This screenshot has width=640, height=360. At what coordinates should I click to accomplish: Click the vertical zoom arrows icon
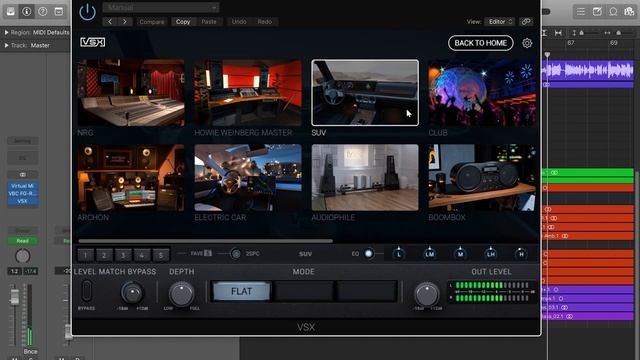[x=574, y=33]
